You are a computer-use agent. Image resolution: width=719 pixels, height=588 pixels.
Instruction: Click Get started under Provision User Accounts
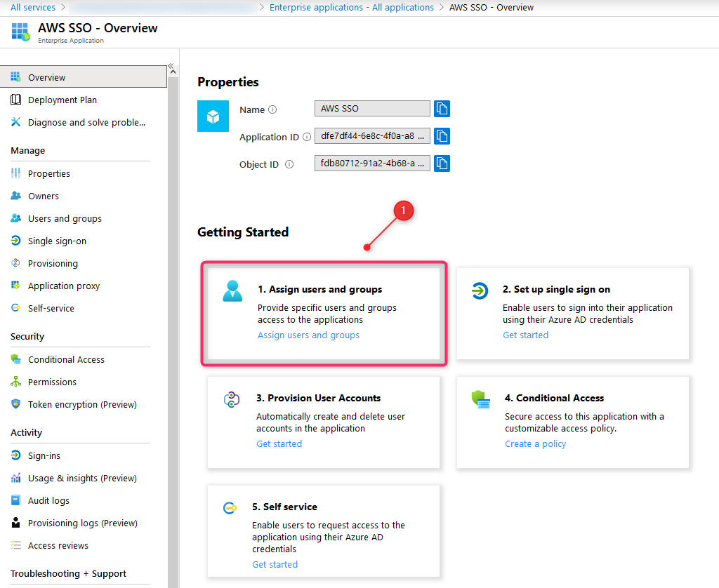[x=279, y=443]
